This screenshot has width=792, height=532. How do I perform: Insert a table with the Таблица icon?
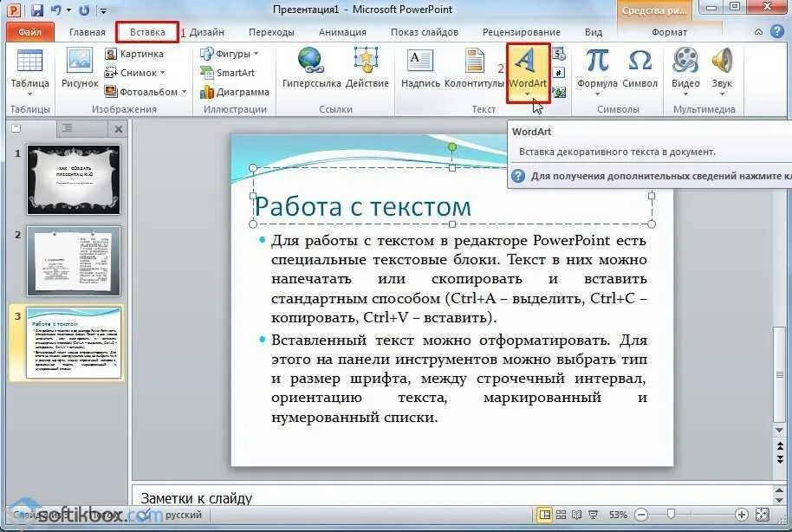(29, 62)
